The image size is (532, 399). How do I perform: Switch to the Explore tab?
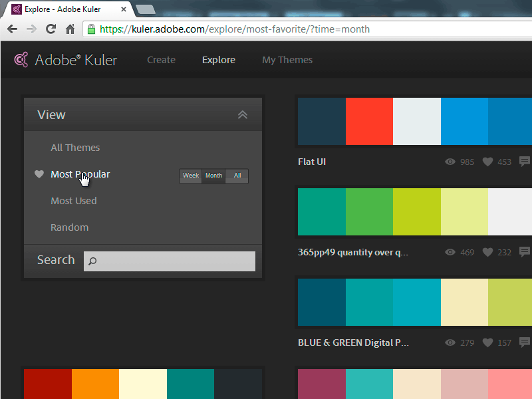(219, 60)
